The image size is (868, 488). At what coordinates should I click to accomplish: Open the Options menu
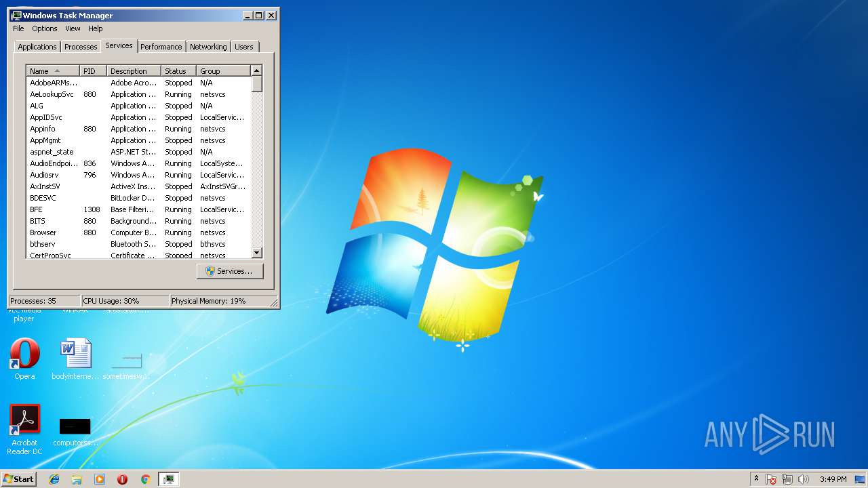[x=45, y=28]
